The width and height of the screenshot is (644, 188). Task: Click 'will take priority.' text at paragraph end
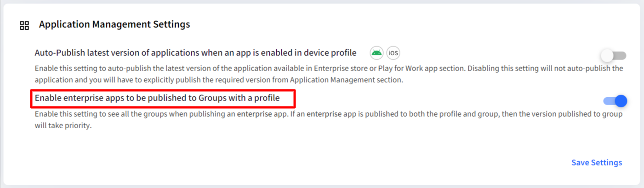(x=64, y=125)
